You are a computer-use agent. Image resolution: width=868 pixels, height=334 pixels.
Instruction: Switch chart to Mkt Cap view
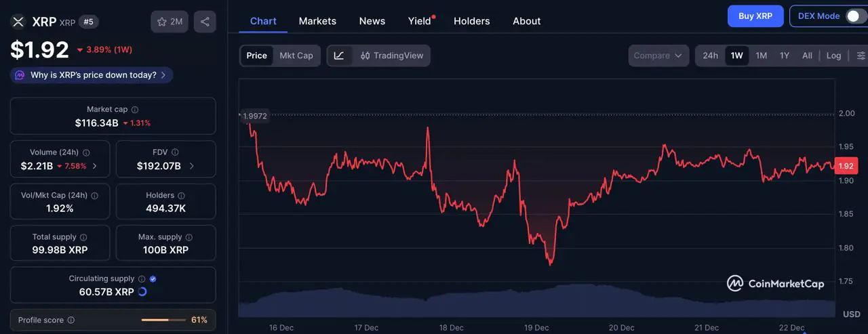(296, 56)
